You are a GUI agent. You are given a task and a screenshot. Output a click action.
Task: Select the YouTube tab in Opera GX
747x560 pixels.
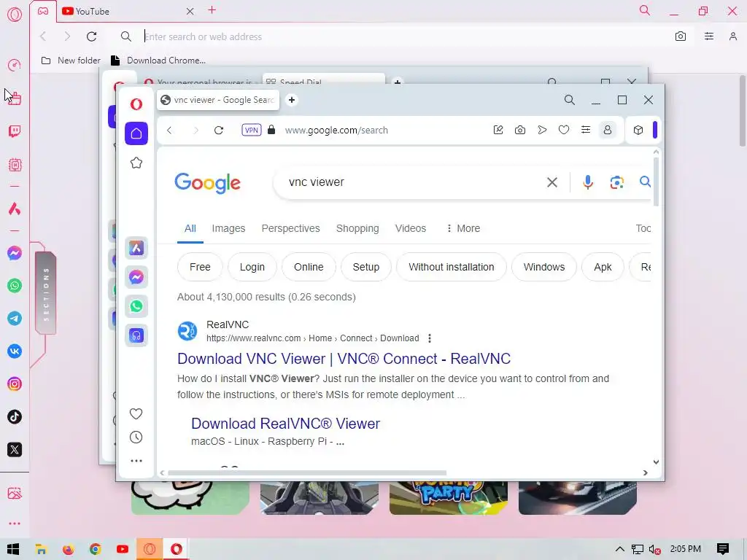coord(126,12)
